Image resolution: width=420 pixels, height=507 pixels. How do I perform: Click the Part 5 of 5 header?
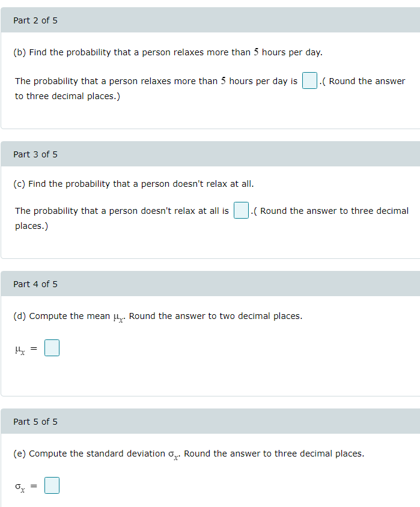click(35, 421)
